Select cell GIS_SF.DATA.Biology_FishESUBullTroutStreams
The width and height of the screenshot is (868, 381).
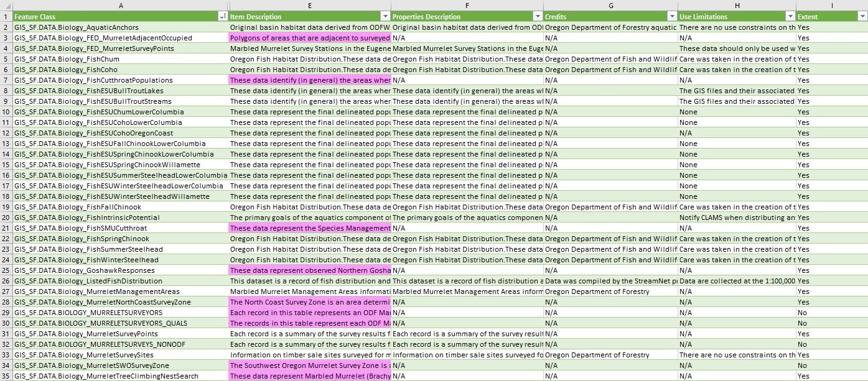120,101
